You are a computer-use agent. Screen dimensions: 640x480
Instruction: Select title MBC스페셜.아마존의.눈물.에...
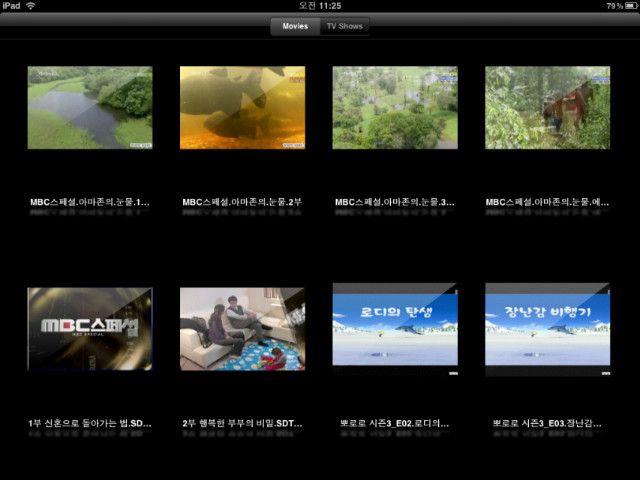point(547,202)
